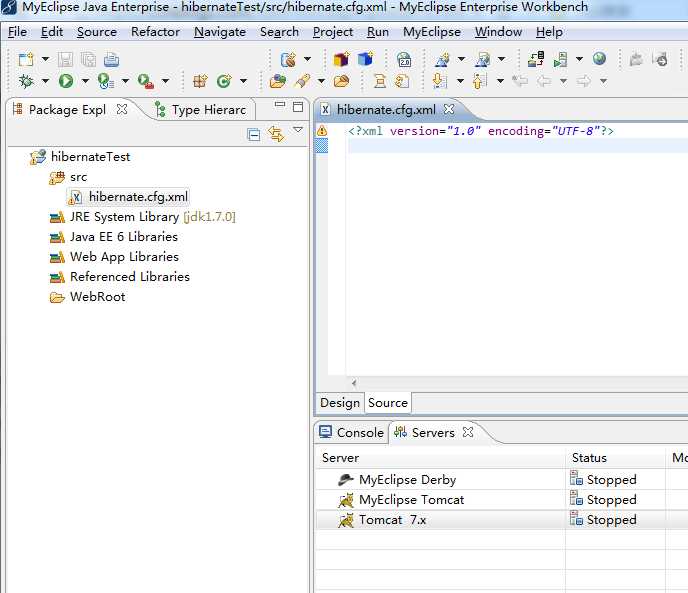Screen dimensions: 688x593
Task: Toggle Link with Editor in Package Explorer
Action: [276, 133]
